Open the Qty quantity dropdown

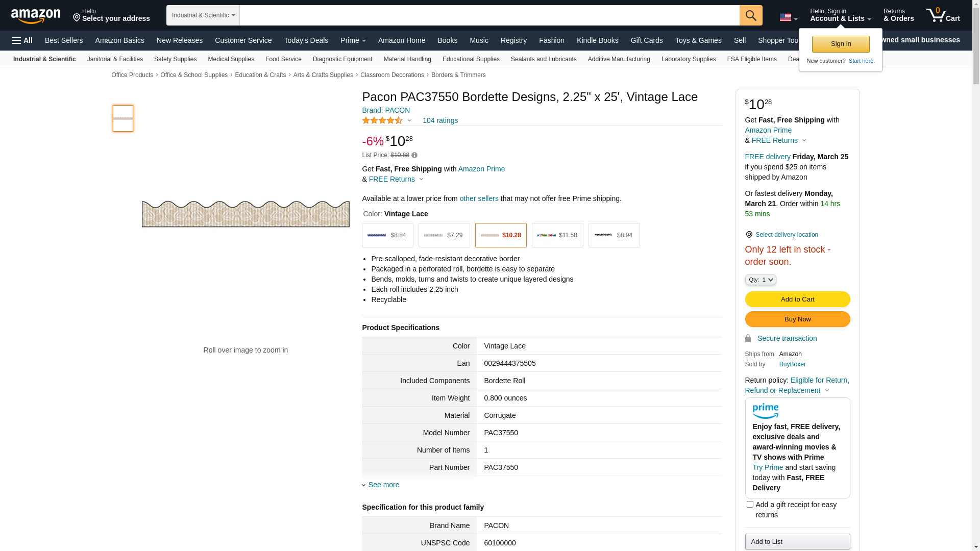(761, 280)
